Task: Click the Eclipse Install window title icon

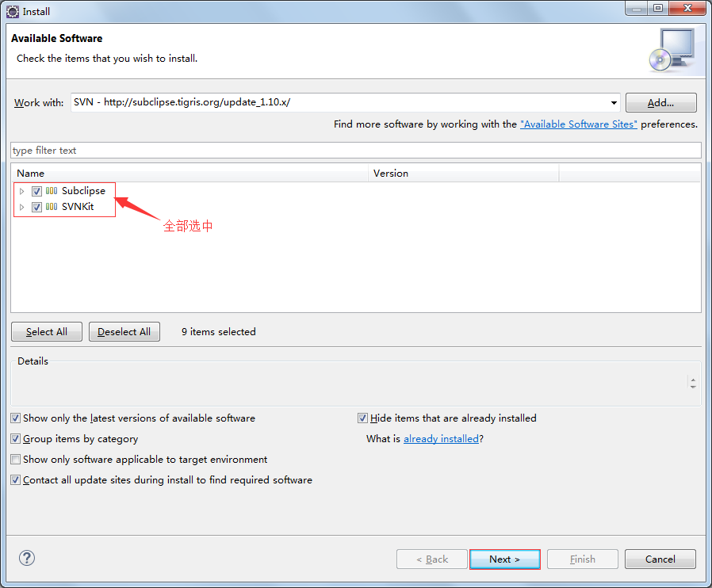Action: coord(13,11)
